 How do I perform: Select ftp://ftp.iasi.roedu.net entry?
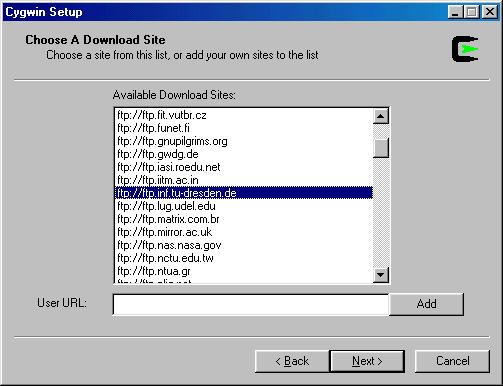pos(243,167)
